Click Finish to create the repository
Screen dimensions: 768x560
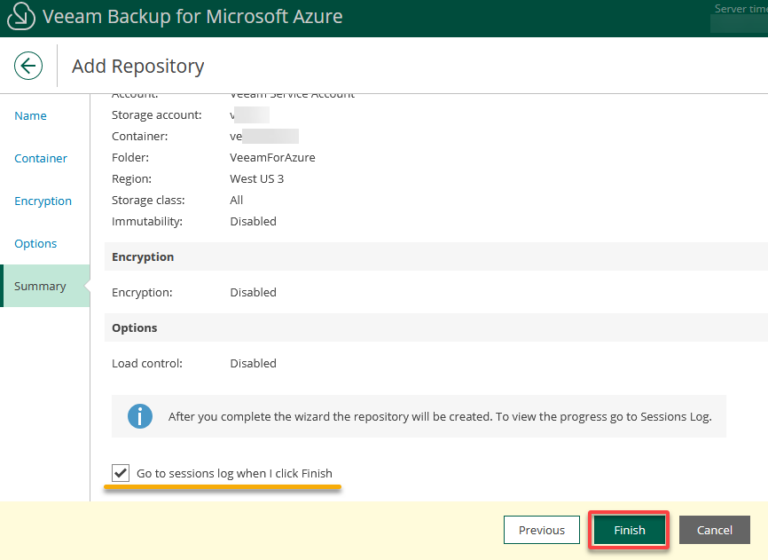coord(629,530)
